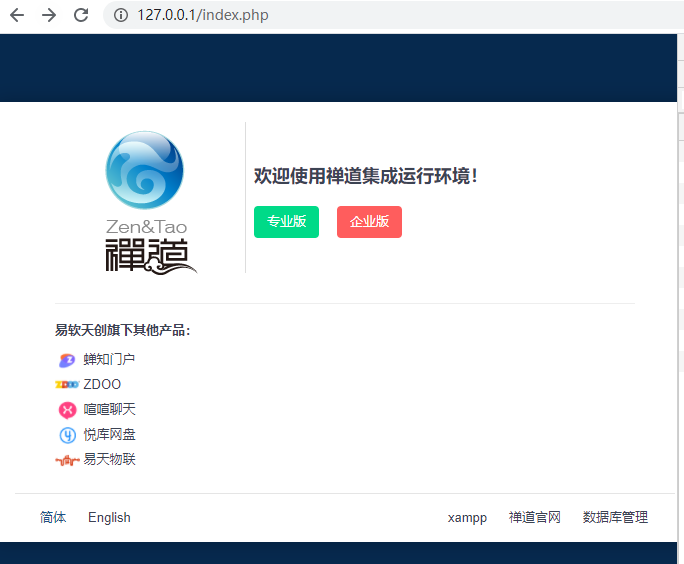The width and height of the screenshot is (684, 564).
Task: Open the xampp footer link
Action: [467, 518]
